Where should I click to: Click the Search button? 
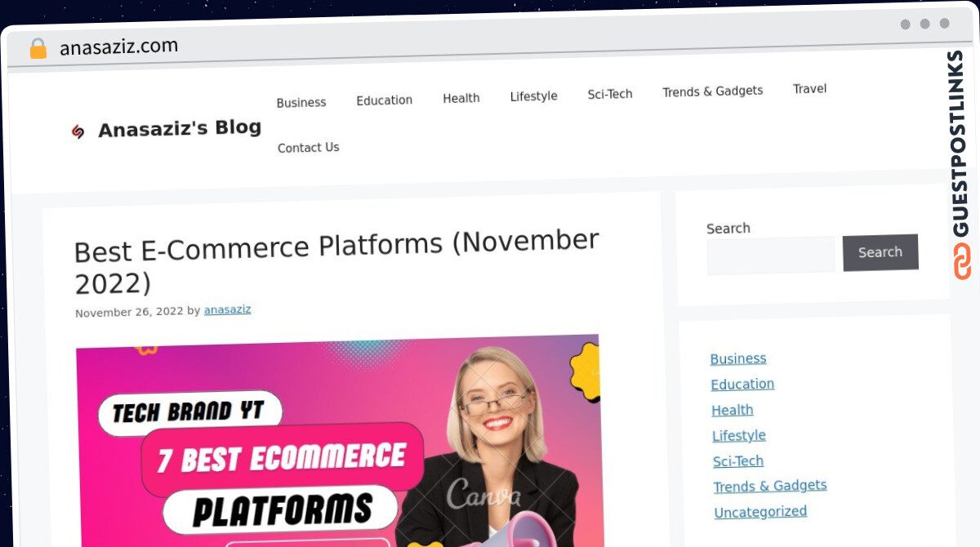coord(880,252)
